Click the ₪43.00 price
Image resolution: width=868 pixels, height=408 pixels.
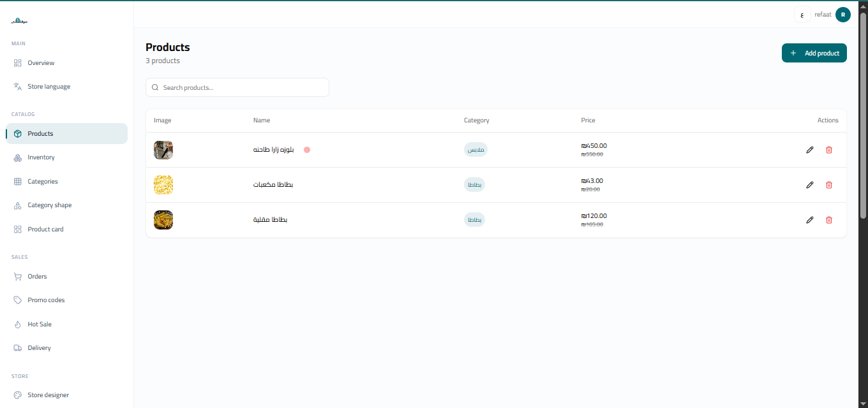592,181
